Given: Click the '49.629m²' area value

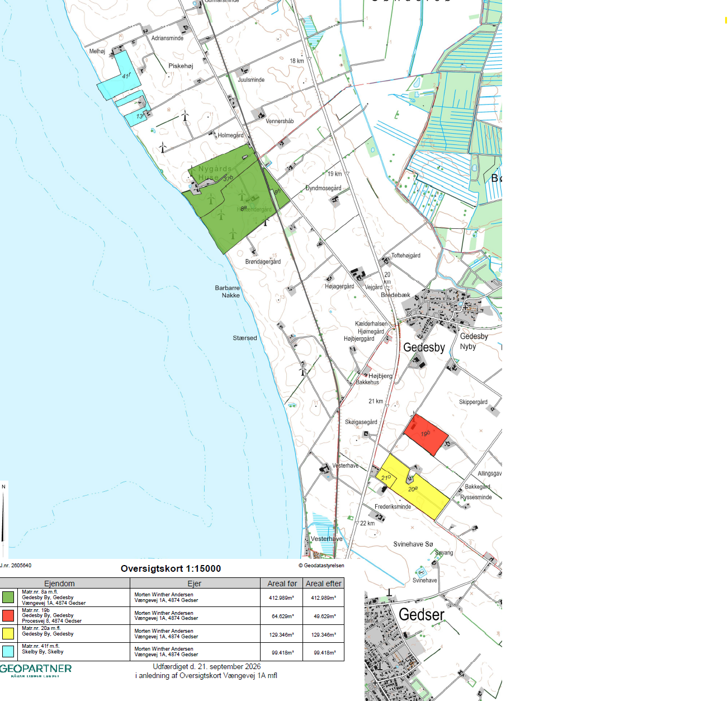Looking at the screenshot, I should point(325,616).
